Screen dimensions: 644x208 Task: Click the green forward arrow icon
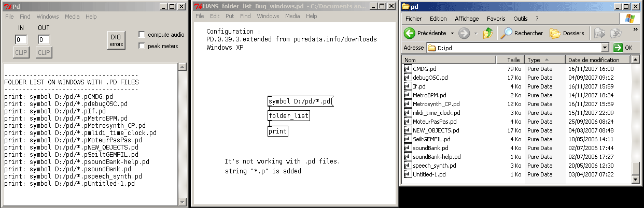click(464, 33)
